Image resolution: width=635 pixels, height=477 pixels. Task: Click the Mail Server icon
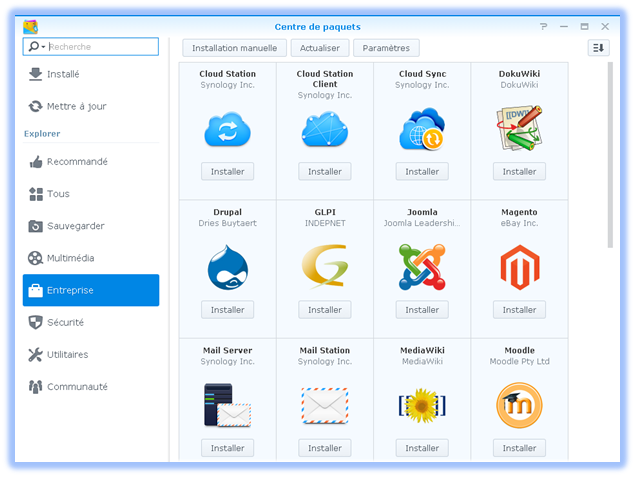(228, 405)
